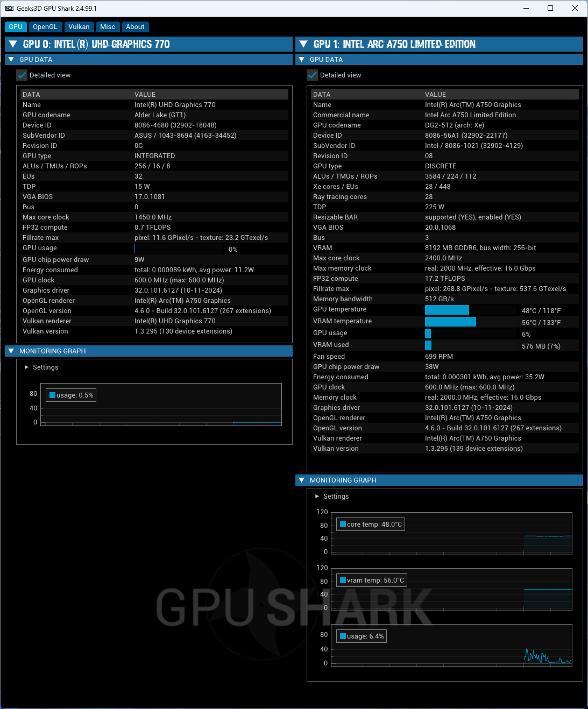Click the '15 W' TDP value

[x=142, y=187]
